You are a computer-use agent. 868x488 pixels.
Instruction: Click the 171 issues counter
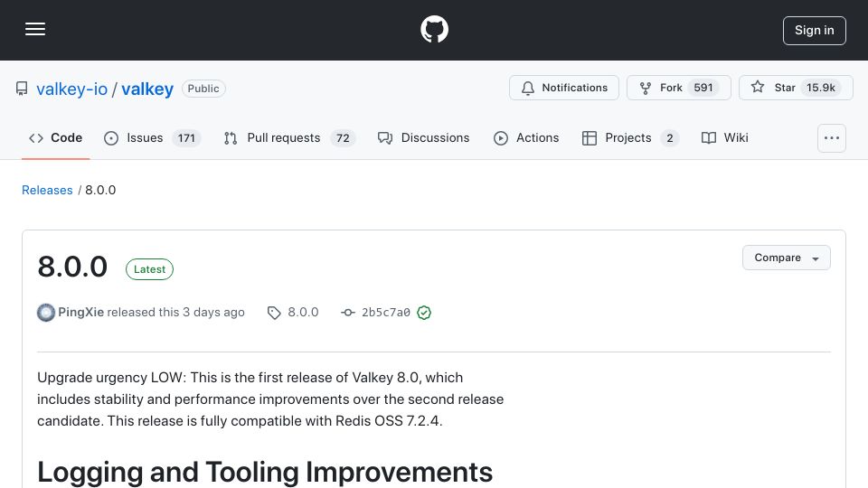click(x=186, y=138)
